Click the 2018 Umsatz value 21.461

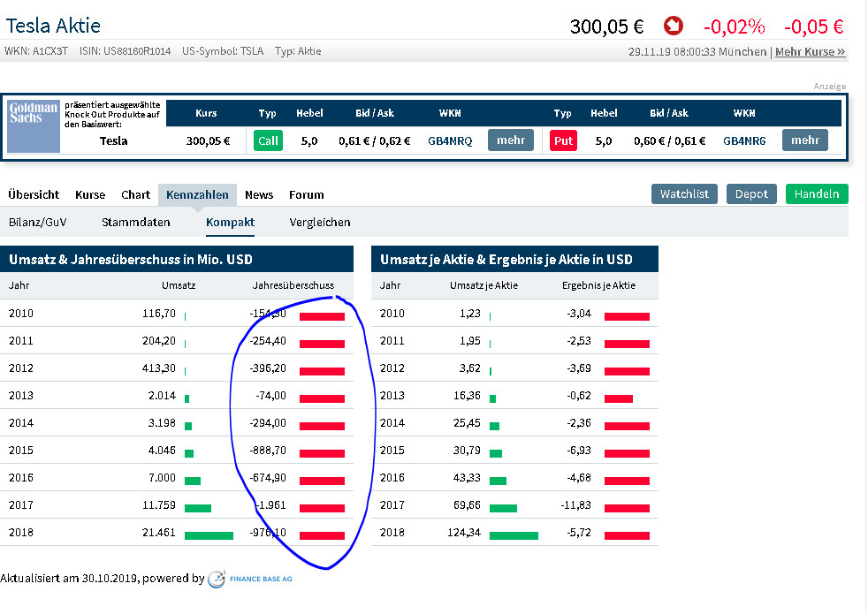pos(159,533)
